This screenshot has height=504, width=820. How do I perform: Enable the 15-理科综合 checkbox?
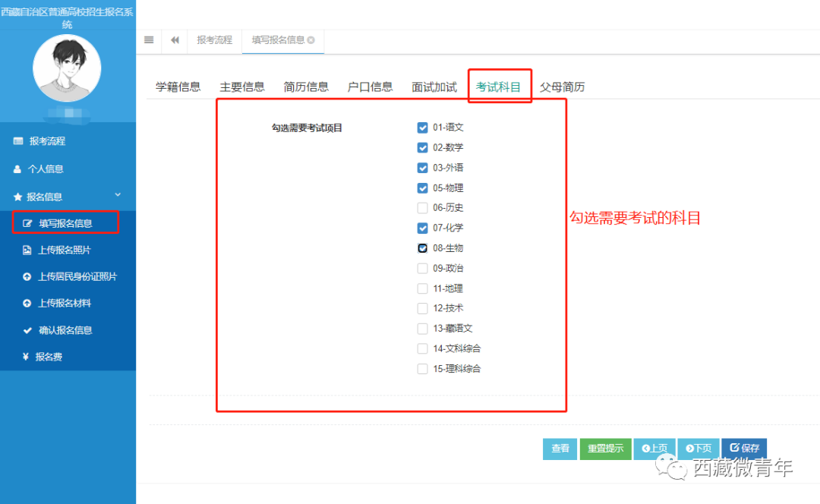pos(423,369)
